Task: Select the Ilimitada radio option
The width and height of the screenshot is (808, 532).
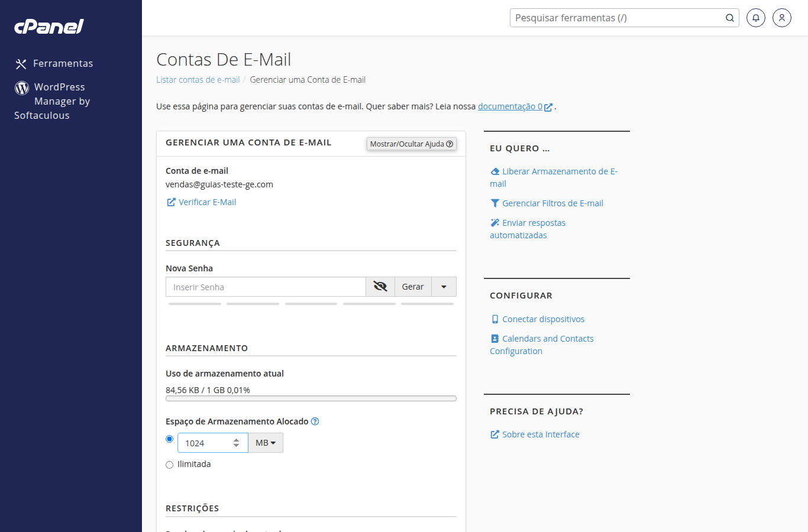Action: [x=170, y=465]
